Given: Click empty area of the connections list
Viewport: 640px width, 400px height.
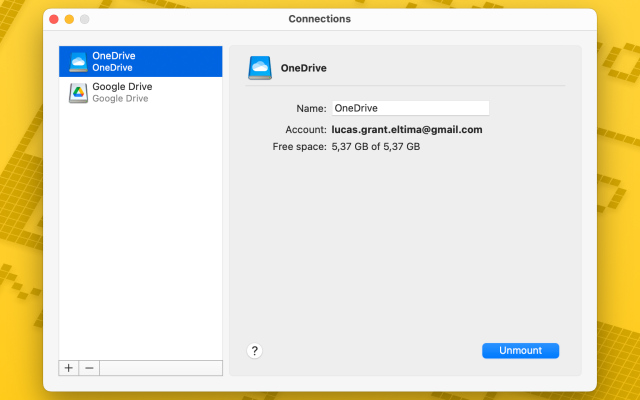Looking at the screenshot, I should (140, 230).
